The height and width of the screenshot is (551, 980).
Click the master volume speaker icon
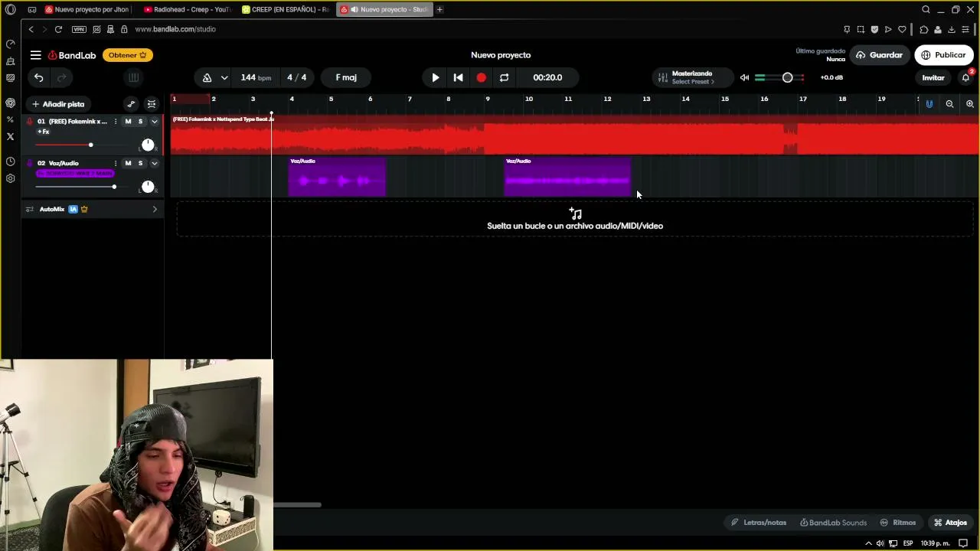click(x=744, y=77)
